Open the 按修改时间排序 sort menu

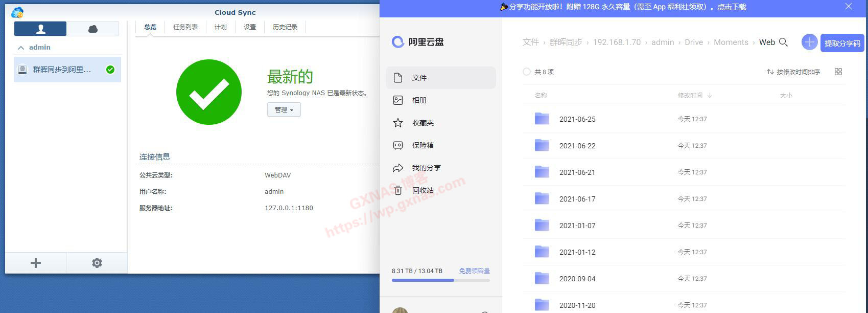793,72
